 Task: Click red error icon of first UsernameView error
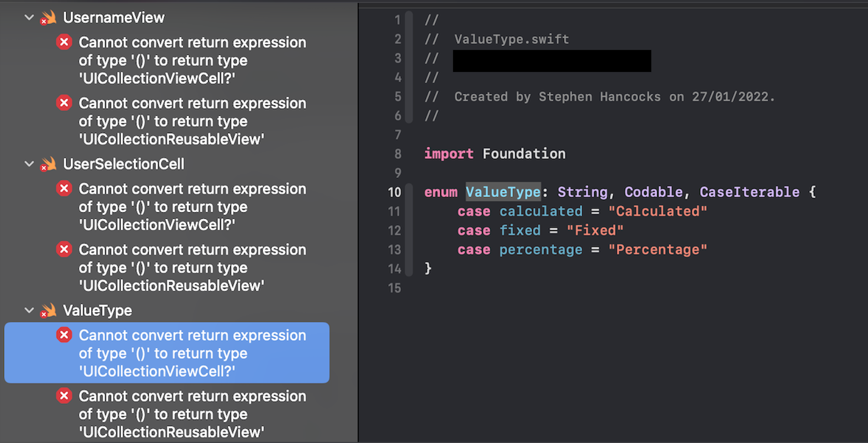tap(64, 42)
